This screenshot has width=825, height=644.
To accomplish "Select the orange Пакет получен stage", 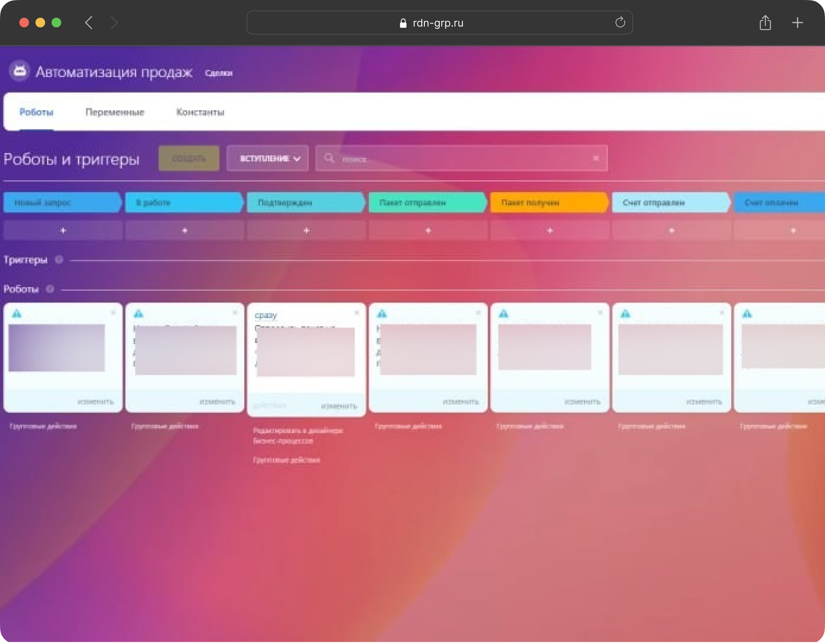I will point(548,203).
